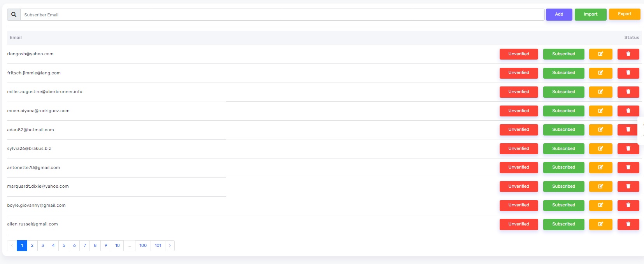The height and width of the screenshot is (264, 644).
Task: Jump to page 5
Action: point(64,246)
